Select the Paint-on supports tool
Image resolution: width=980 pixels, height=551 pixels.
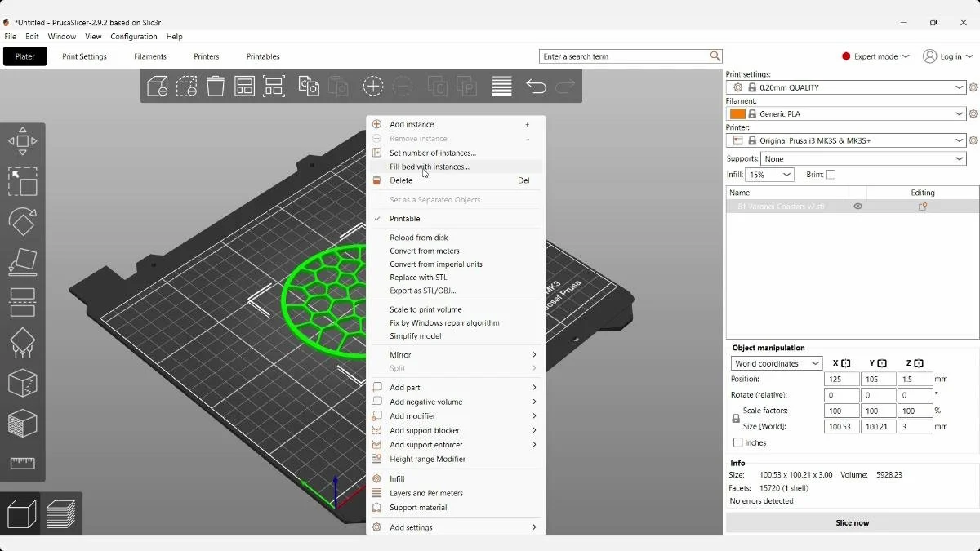(x=22, y=343)
